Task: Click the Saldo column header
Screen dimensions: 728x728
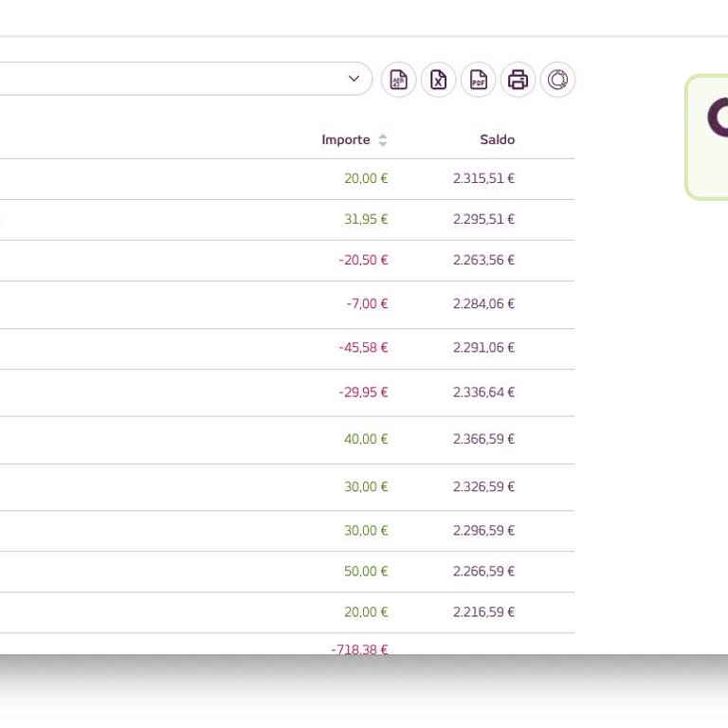Action: (497, 139)
